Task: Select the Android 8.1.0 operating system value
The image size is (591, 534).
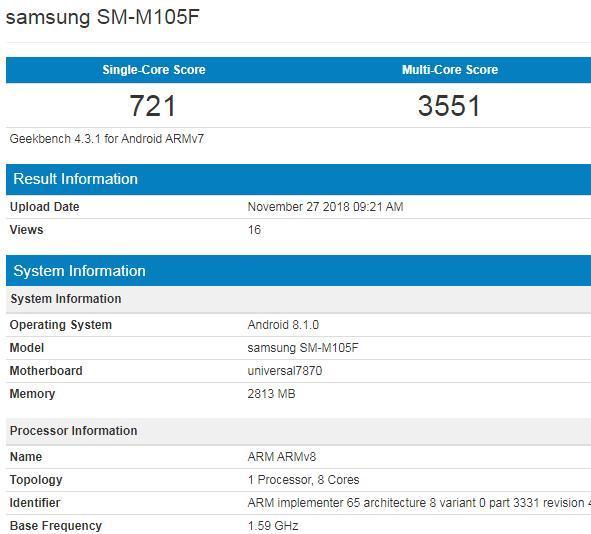Action: click(x=283, y=325)
